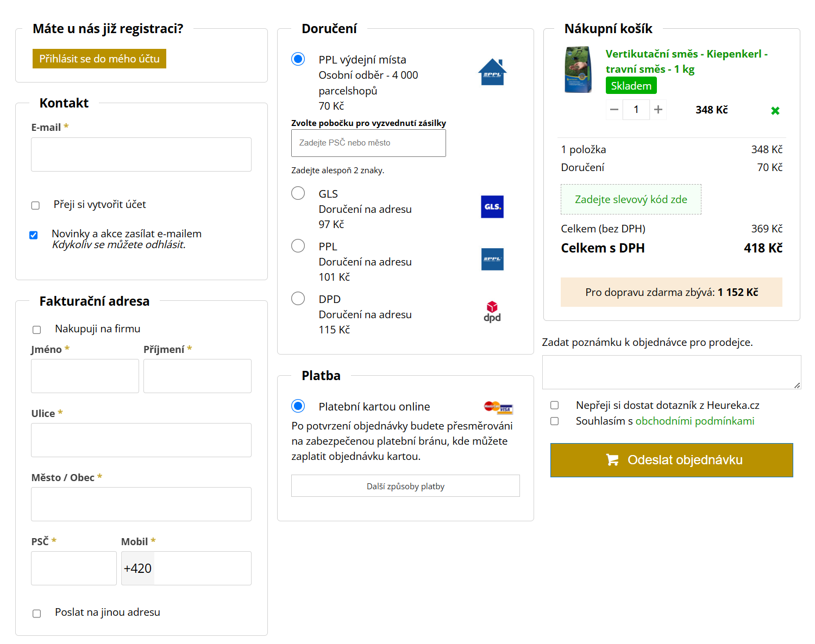Click the DPD carrier logo
The height and width of the screenshot is (644, 815).
click(x=492, y=312)
